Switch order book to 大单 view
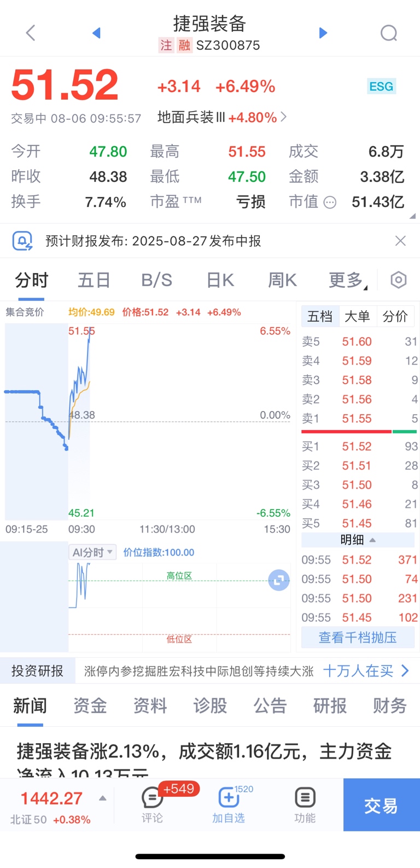The height and width of the screenshot is (868, 420). point(357,316)
